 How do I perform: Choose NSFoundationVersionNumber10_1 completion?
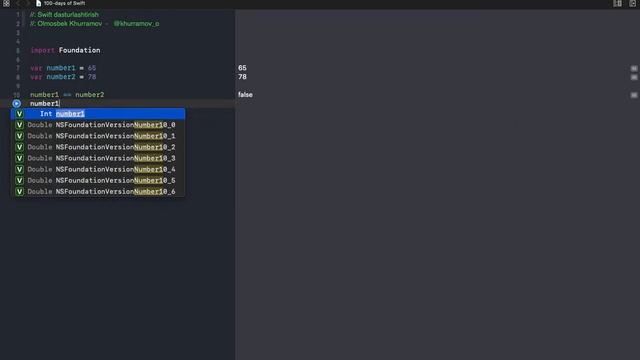pos(98,136)
